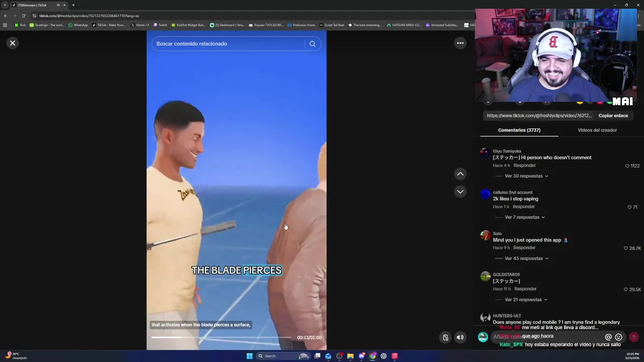This screenshot has height=362, width=644.
Task: Like GOLDSTAR09's comment with 29.5K likes
Action: [x=626, y=290]
